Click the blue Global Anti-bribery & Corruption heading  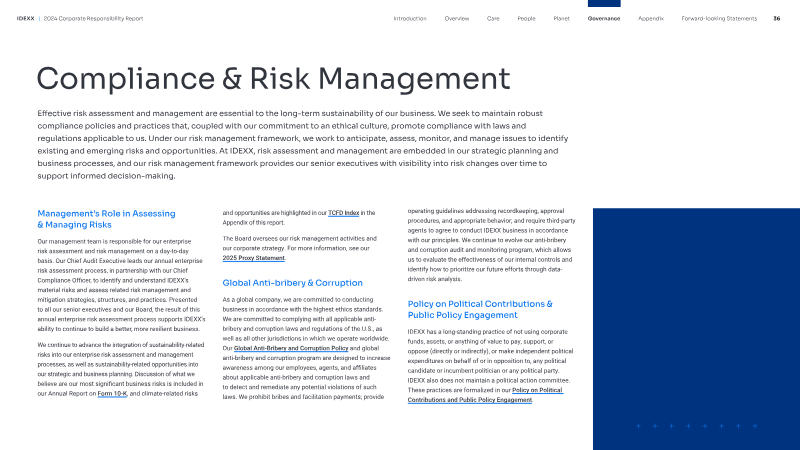[x=292, y=283]
